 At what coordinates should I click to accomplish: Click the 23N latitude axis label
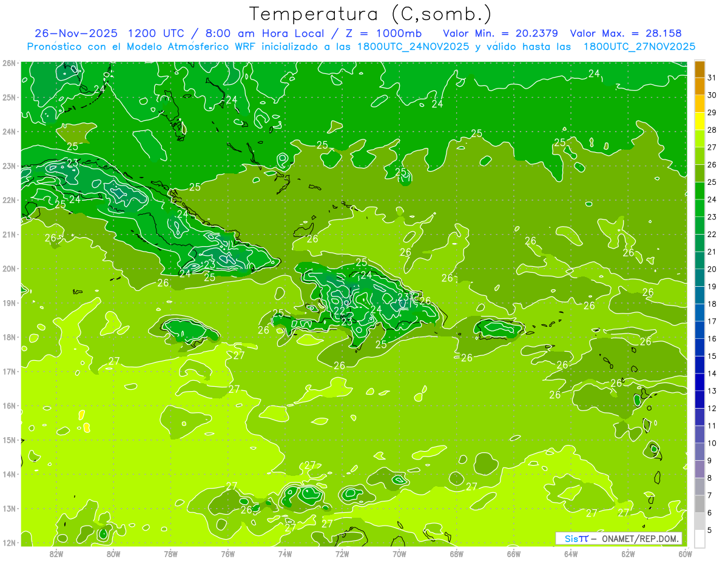click(9, 166)
